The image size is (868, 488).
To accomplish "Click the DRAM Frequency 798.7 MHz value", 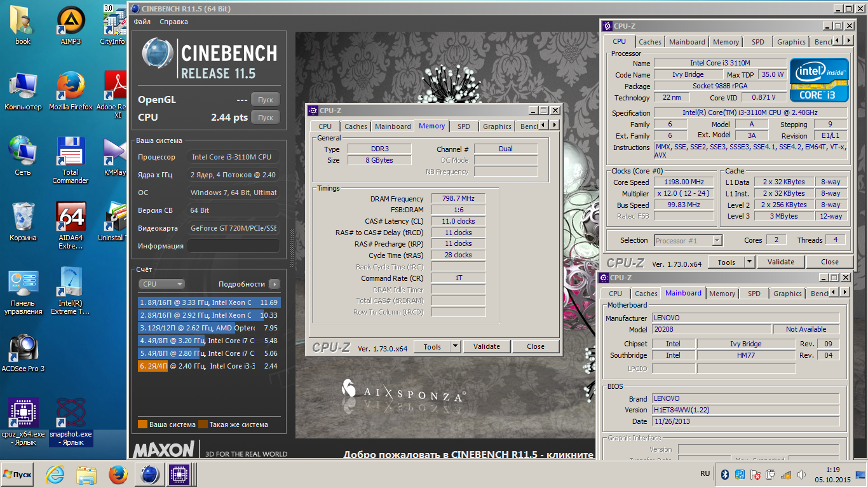I will (458, 199).
